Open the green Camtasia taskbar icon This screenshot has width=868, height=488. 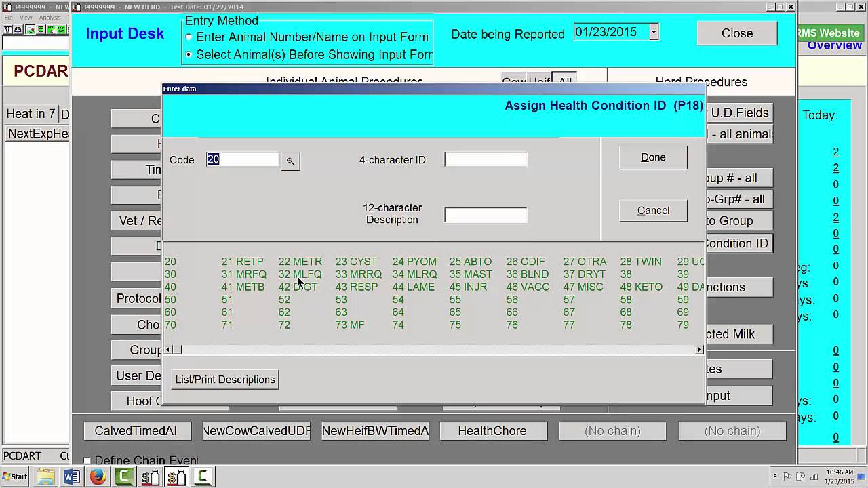click(124, 477)
